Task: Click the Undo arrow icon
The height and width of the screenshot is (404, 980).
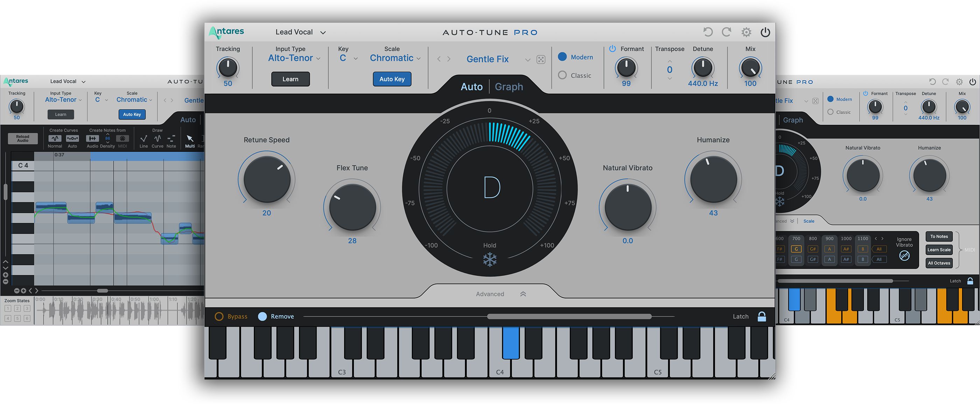Action: (708, 32)
